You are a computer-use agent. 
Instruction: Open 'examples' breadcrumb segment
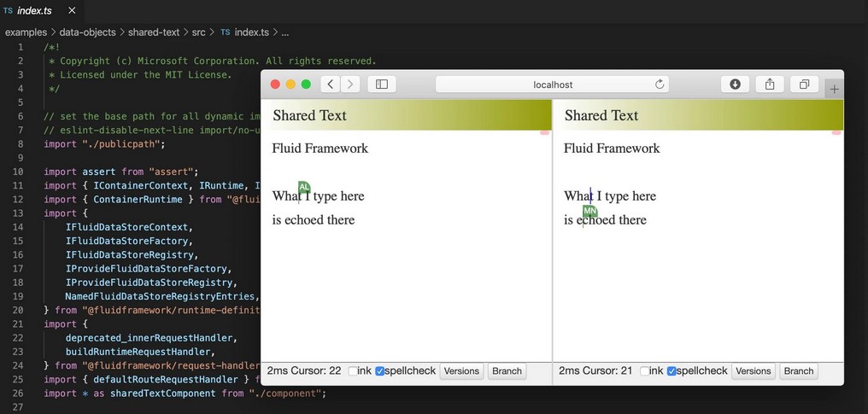coord(26,32)
